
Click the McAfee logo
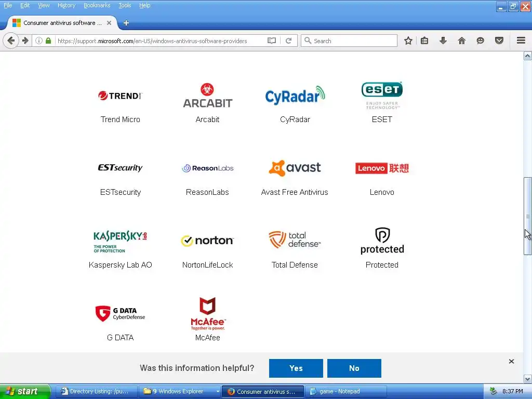208,313
